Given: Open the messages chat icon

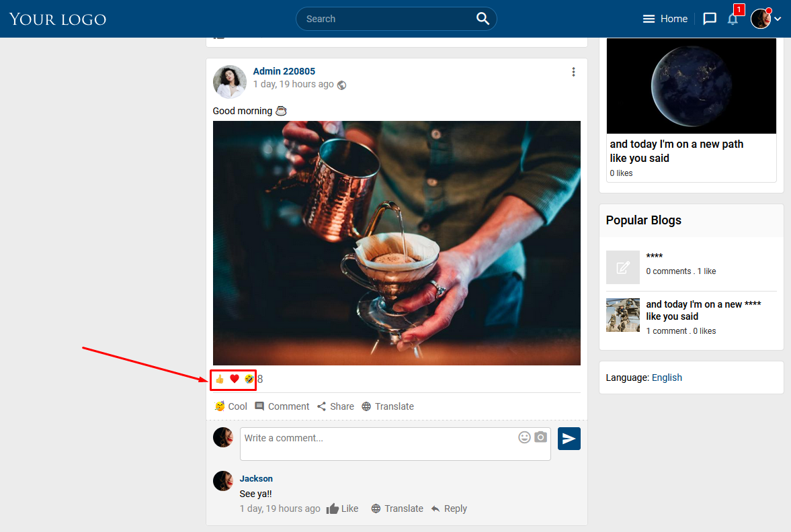Looking at the screenshot, I should pyautogui.click(x=710, y=19).
